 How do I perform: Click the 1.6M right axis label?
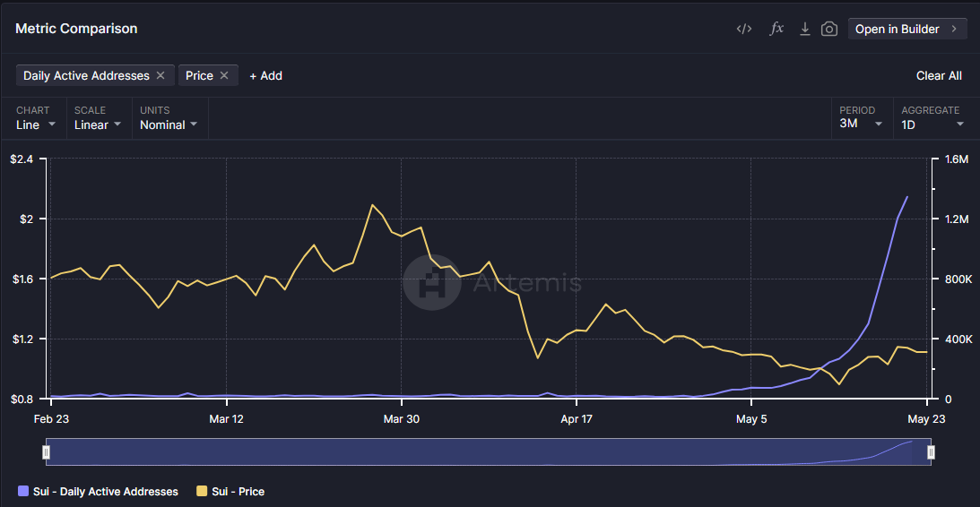pyautogui.click(x=958, y=159)
